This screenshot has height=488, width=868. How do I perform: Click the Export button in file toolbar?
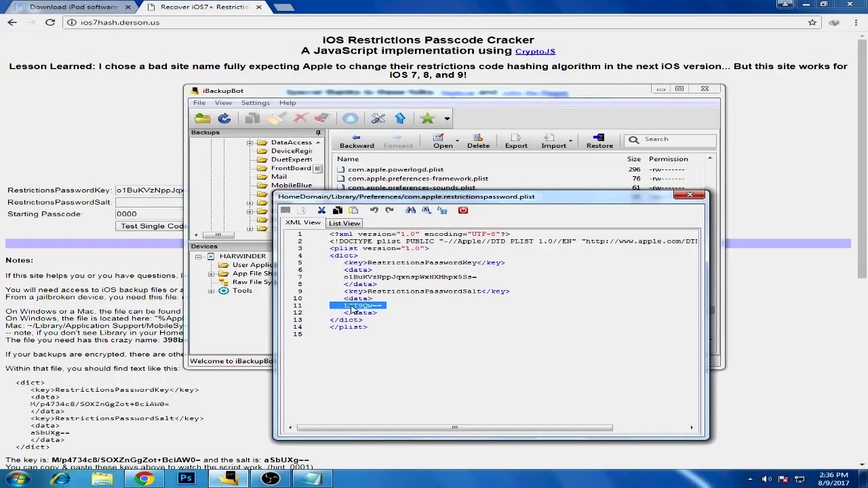(x=516, y=142)
